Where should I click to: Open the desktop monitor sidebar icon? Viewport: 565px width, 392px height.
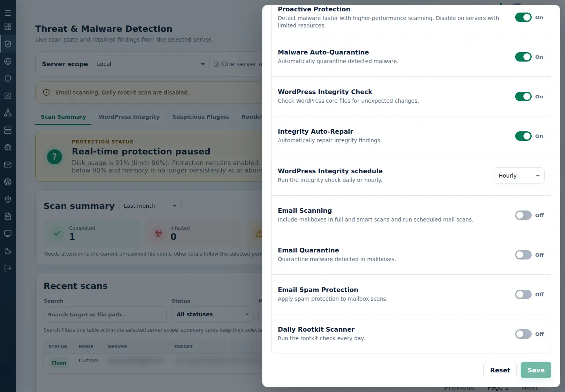[8, 234]
